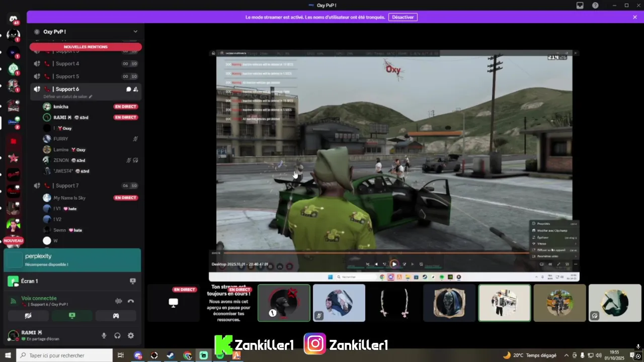Select participant tile with motorcycle avatar
Image resolution: width=644 pixels, height=362 pixels.
point(560,303)
